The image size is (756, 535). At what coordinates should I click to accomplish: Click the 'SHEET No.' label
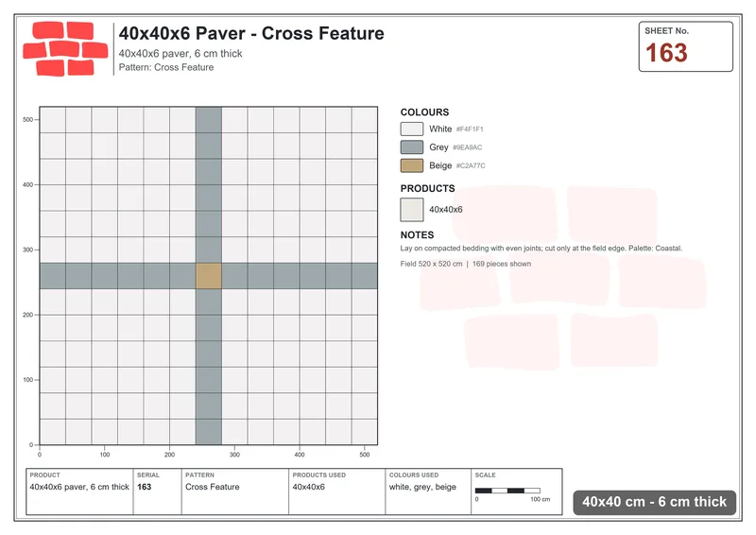[667, 31]
